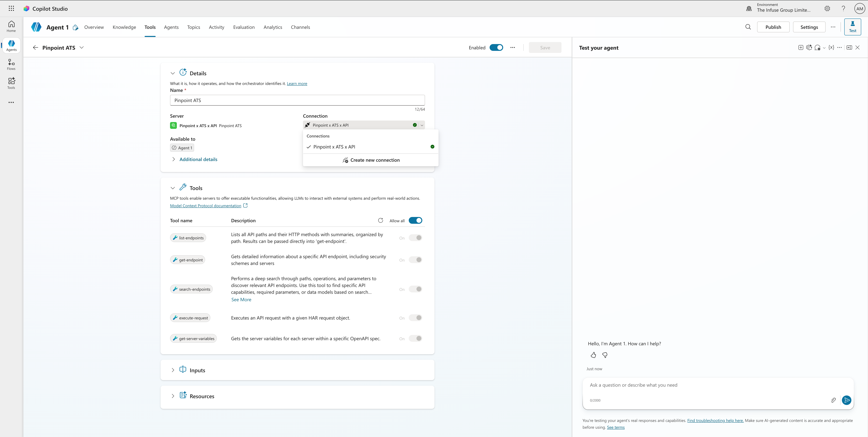868x437 pixels.
Task: Open dropdown chevron next to test pane agent icon
Action: (824, 48)
